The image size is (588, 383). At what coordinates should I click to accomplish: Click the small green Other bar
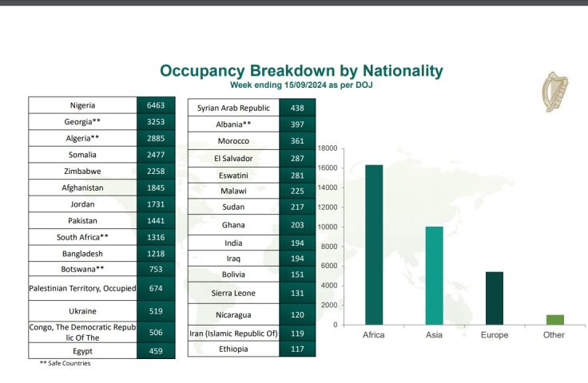[554, 319]
